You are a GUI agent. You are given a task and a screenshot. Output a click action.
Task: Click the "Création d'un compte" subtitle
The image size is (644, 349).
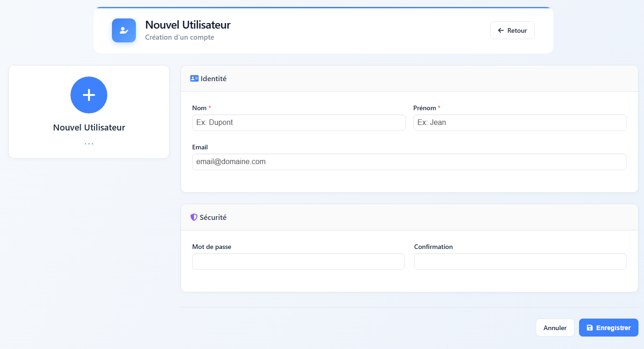coord(179,37)
